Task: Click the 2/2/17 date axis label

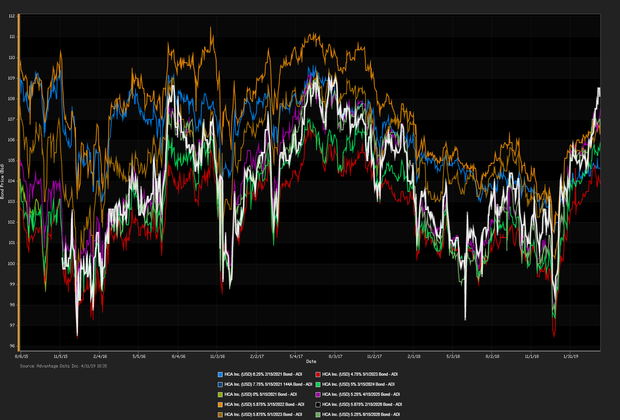Action: click(x=257, y=356)
